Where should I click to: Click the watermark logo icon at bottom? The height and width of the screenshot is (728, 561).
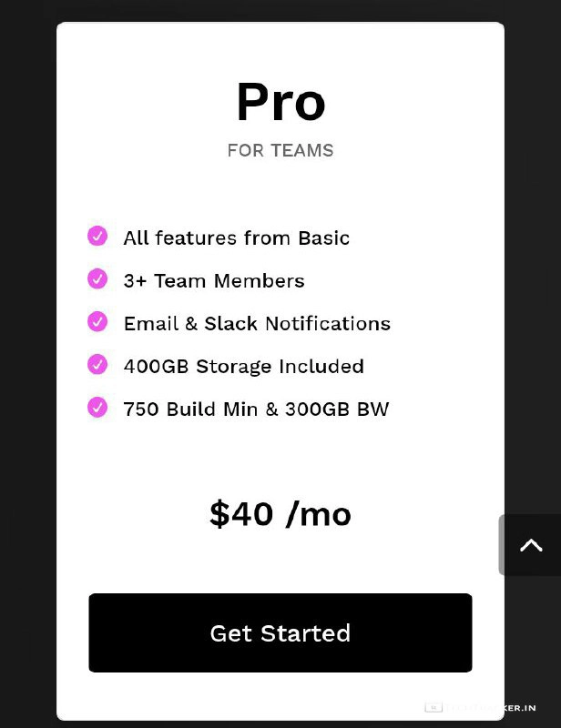pyautogui.click(x=433, y=707)
